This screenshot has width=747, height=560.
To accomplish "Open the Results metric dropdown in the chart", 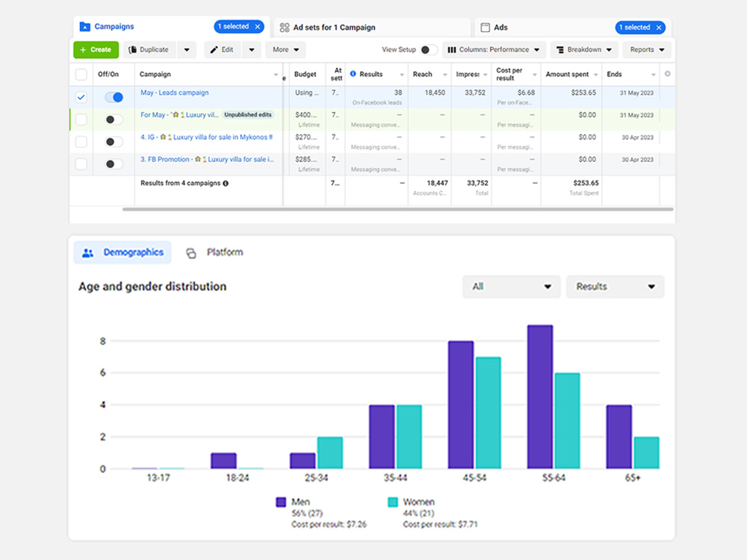I will point(615,287).
